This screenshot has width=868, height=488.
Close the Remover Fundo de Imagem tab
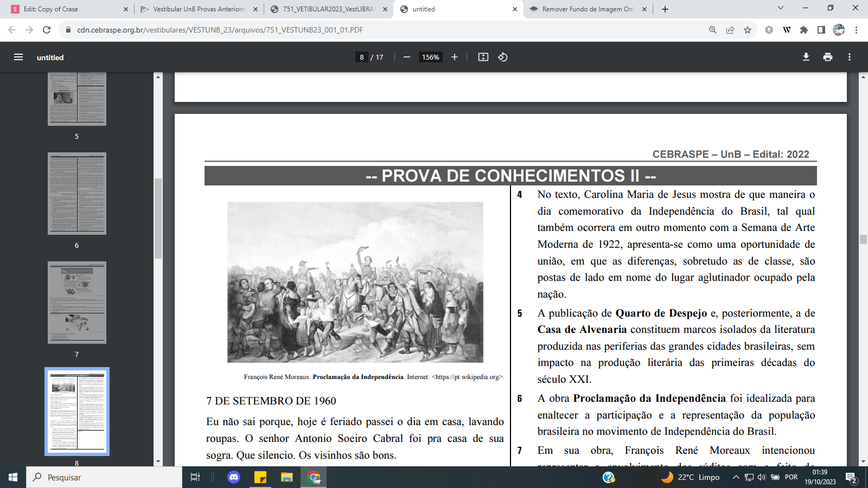click(x=644, y=9)
